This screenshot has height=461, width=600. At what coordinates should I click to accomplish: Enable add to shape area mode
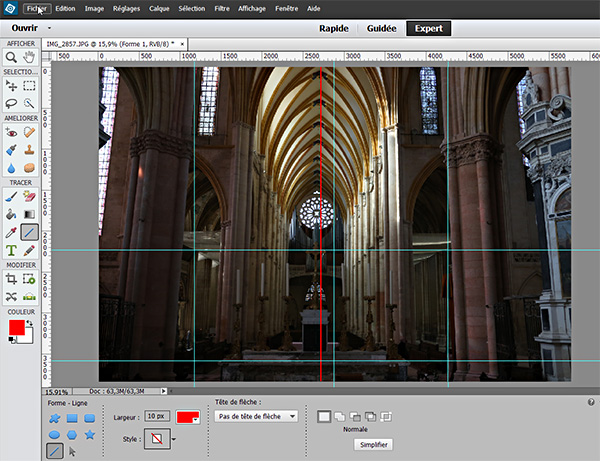[340, 417]
